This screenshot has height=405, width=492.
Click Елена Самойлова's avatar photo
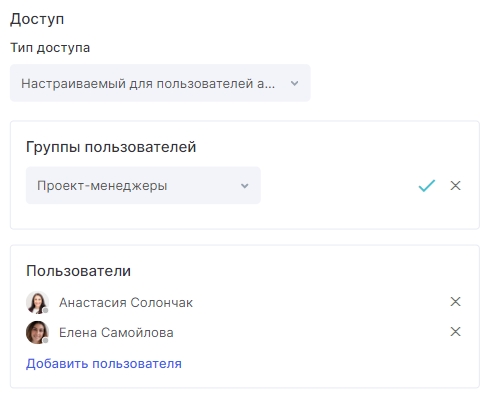tap(37, 332)
